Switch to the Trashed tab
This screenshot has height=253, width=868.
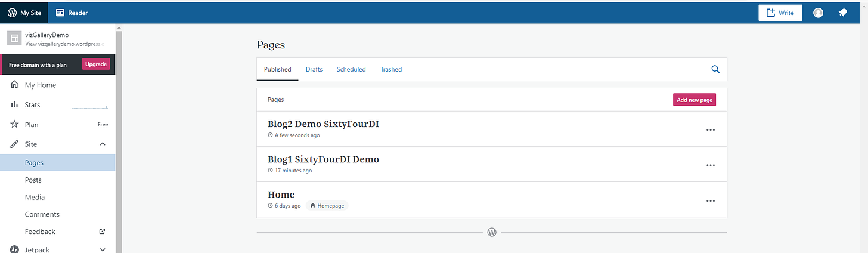391,69
